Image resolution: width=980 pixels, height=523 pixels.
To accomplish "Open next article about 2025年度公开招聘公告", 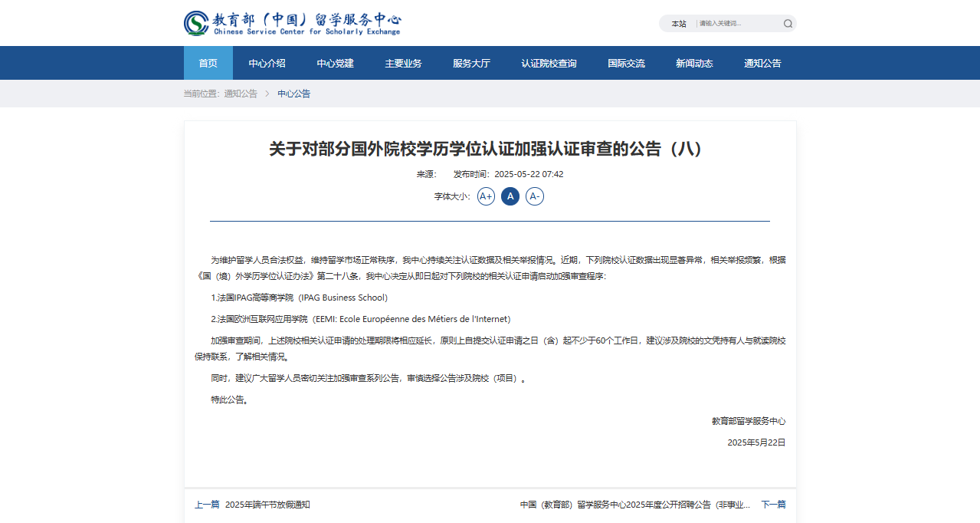I will point(635,505).
